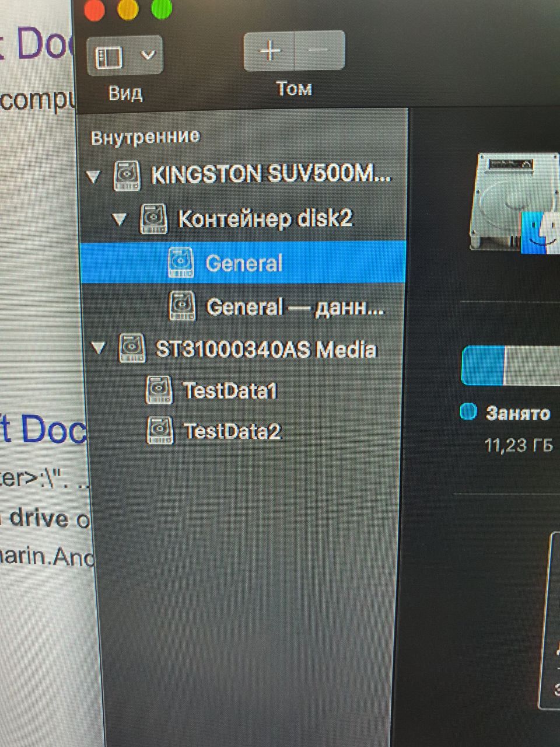Collapse ST31000340AS Media disclosure triangle

[99, 349]
